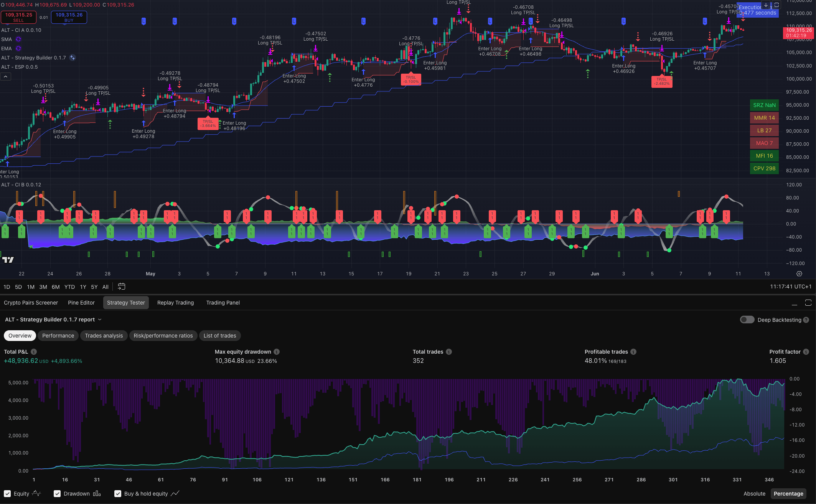The image size is (816, 504).
Task: Select the YTD timeframe range
Action: pyautogui.click(x=69, y=287)
